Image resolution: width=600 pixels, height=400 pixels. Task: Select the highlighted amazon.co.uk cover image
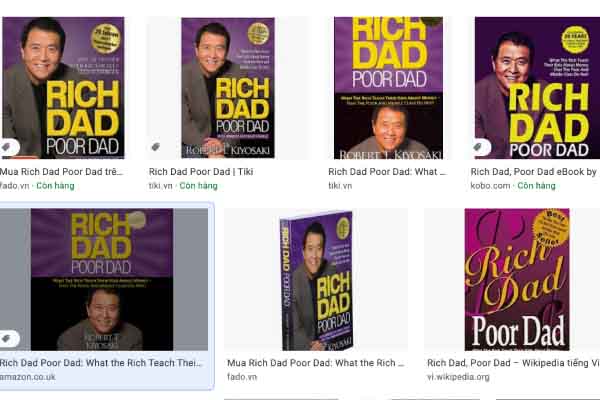coord(103,279)
